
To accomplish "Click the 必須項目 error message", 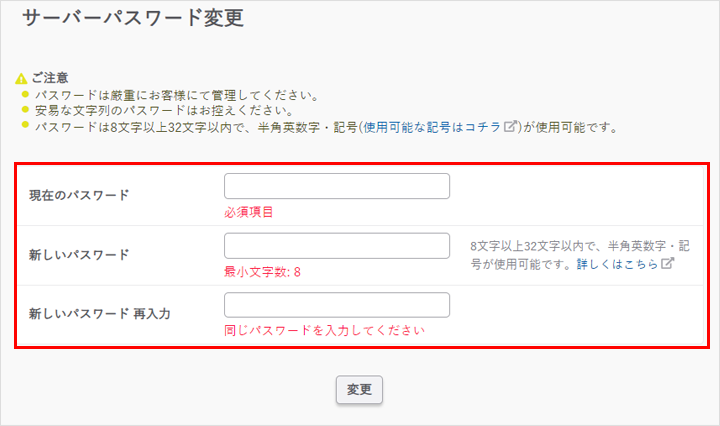I will click(x=249, y=212).
